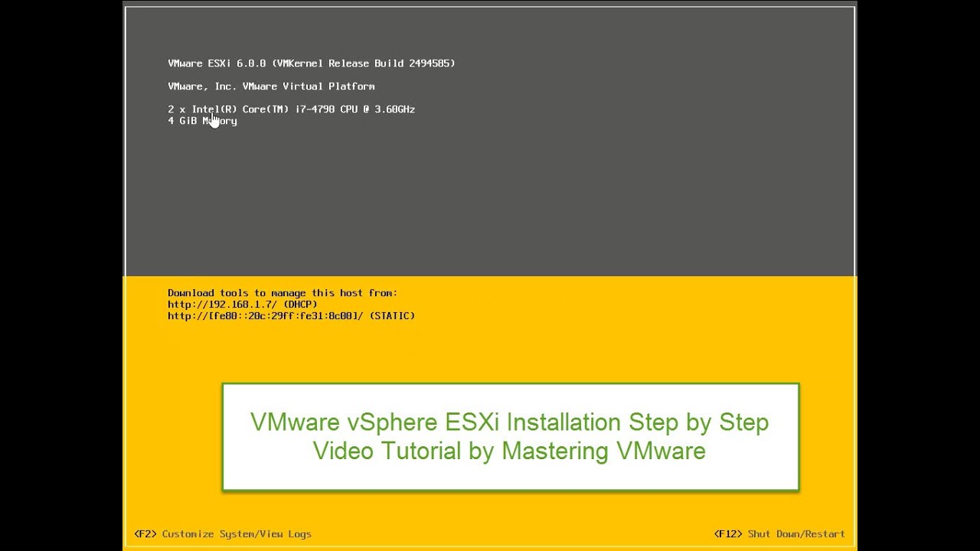Click the Intel Core i7-4790 CPU line
980x551 pixels.
point(291,109)
